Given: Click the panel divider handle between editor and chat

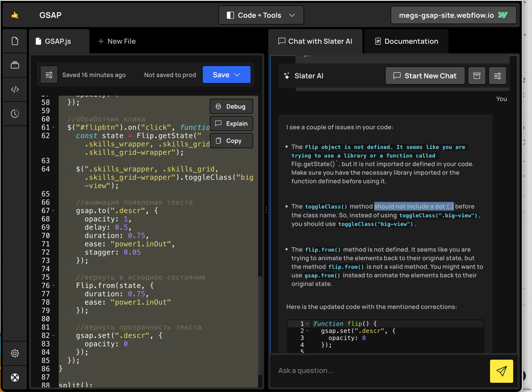Looking at the screenshot, I should 266,210.
